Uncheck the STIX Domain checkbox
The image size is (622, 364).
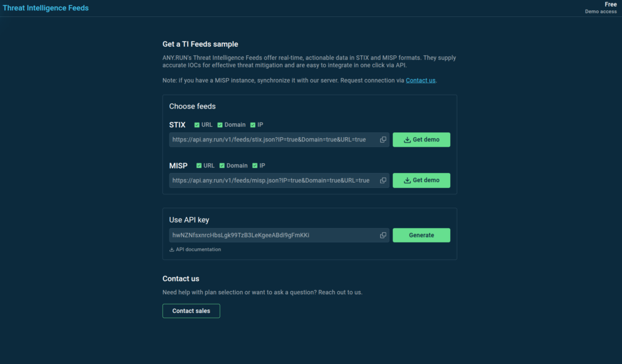click(220, 125)
